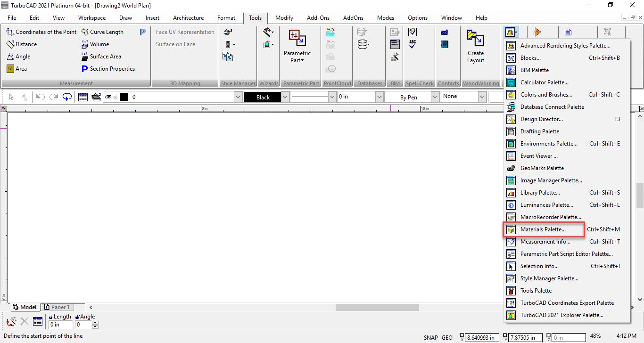Click the horizontal scrollbar thumb
The image size is (644, 343).
(x=377, y=307)
